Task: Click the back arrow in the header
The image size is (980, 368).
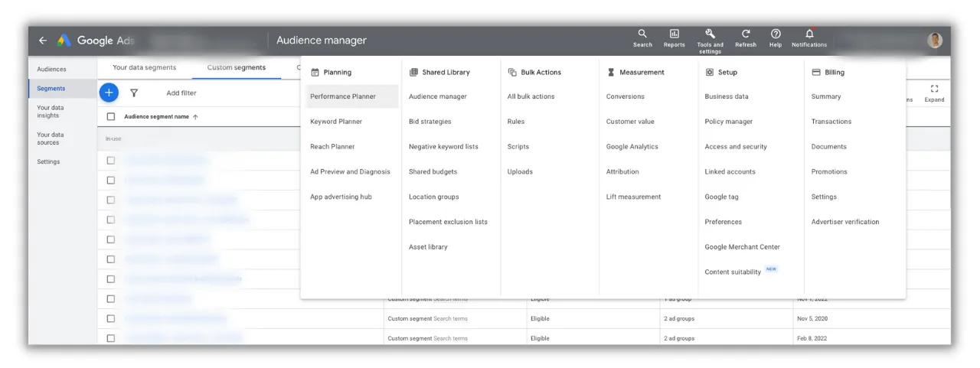Action: [x=42, y=41]
